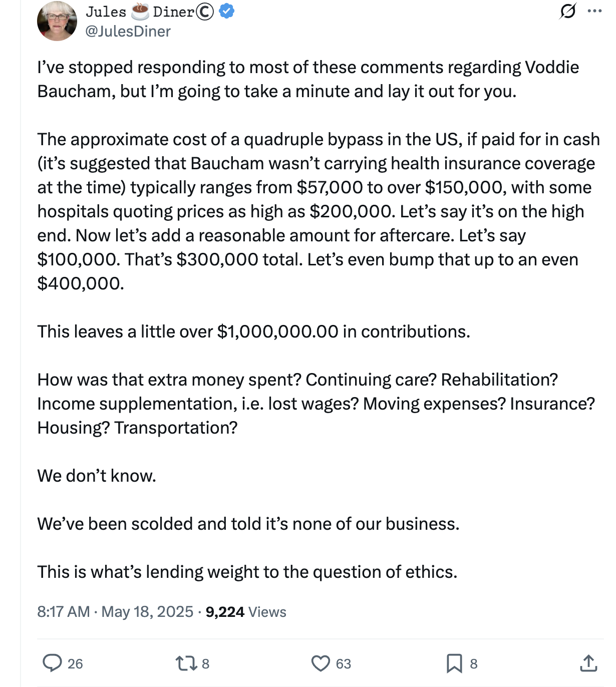Click the repost arrows icon
Image resolution: width=616 pixels, height=687 pixels.
click(186, 663)
